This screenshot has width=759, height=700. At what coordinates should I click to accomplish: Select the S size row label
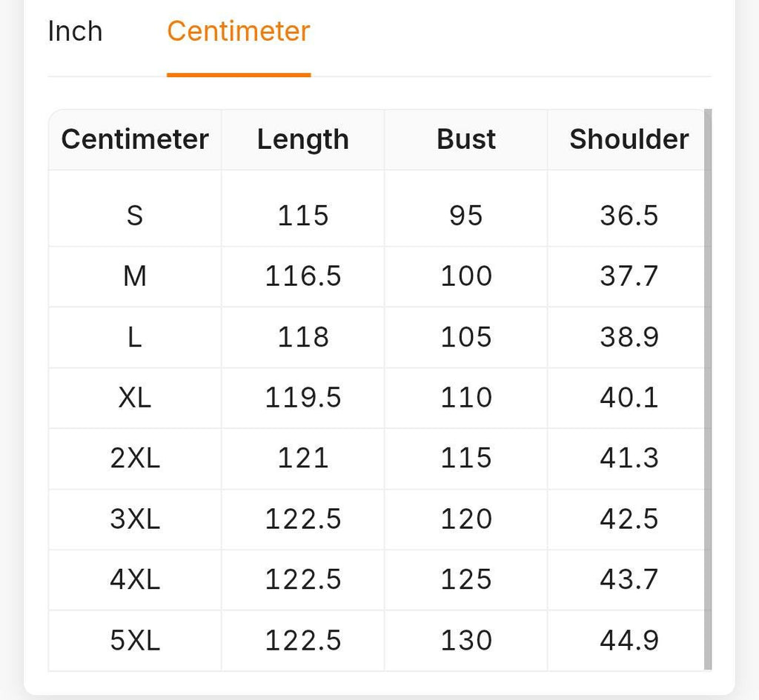(x=135, y=216)
